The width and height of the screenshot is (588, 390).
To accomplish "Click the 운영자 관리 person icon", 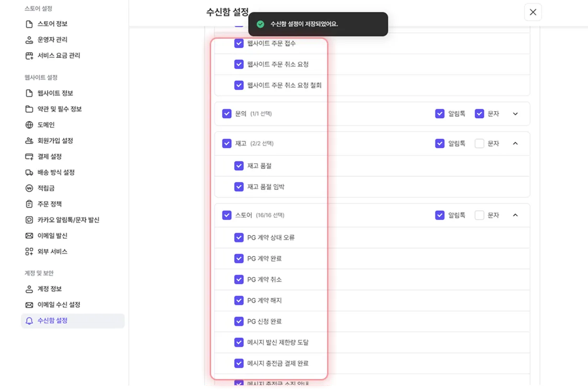I will 29,40.
